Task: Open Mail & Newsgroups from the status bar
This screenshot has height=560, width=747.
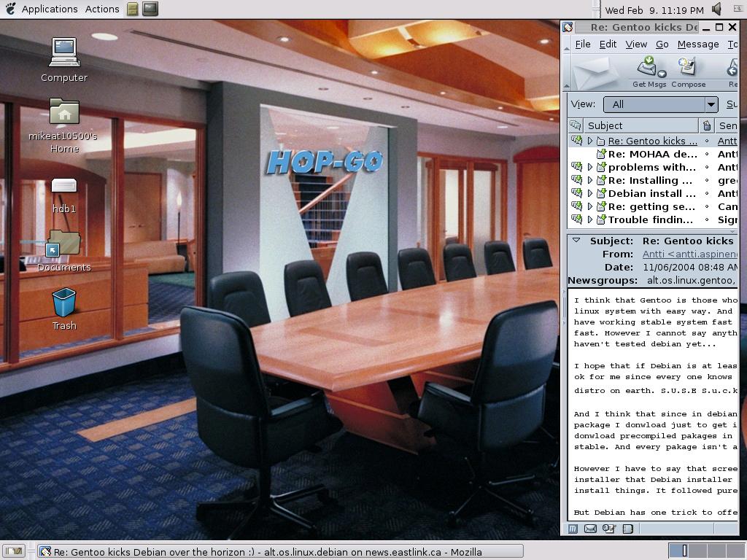Action: click(591, 529)
